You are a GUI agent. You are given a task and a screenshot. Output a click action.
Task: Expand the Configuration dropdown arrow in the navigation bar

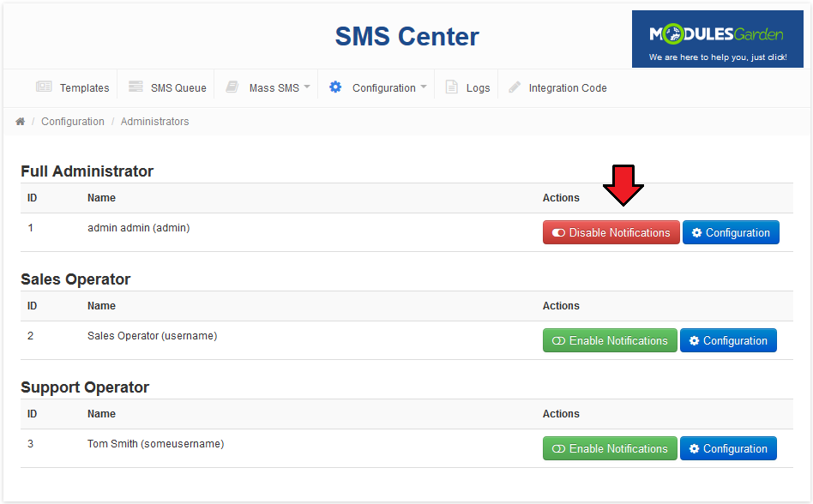[x=424, y=87]
